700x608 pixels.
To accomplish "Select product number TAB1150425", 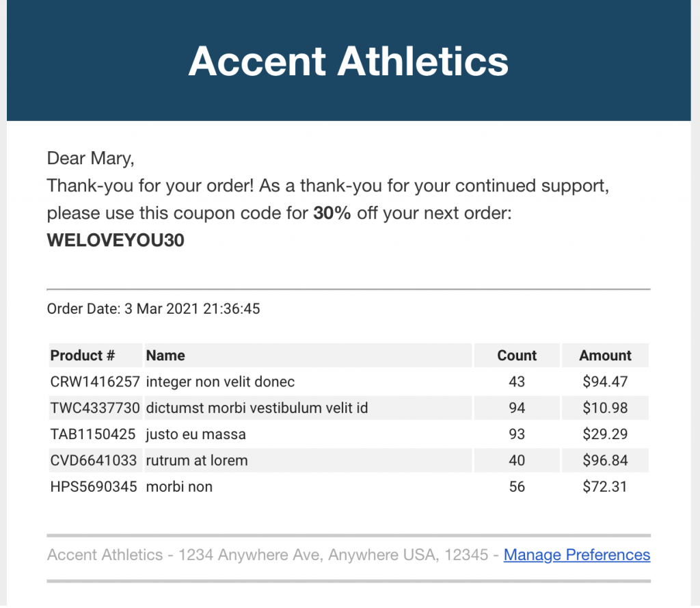I will click(x=93, y=434).
